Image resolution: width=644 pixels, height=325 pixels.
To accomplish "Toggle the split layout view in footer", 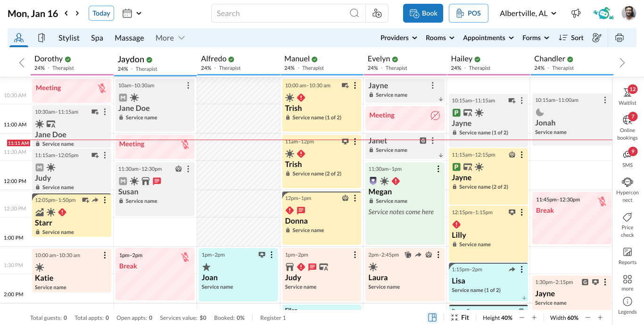I will (432, 317).
